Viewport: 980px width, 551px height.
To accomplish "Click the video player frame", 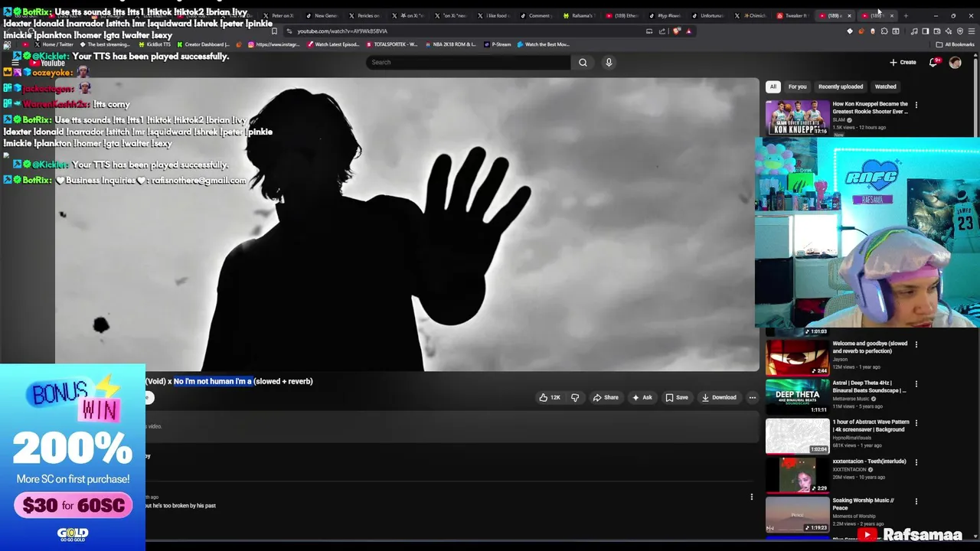I will coord(407,224).
